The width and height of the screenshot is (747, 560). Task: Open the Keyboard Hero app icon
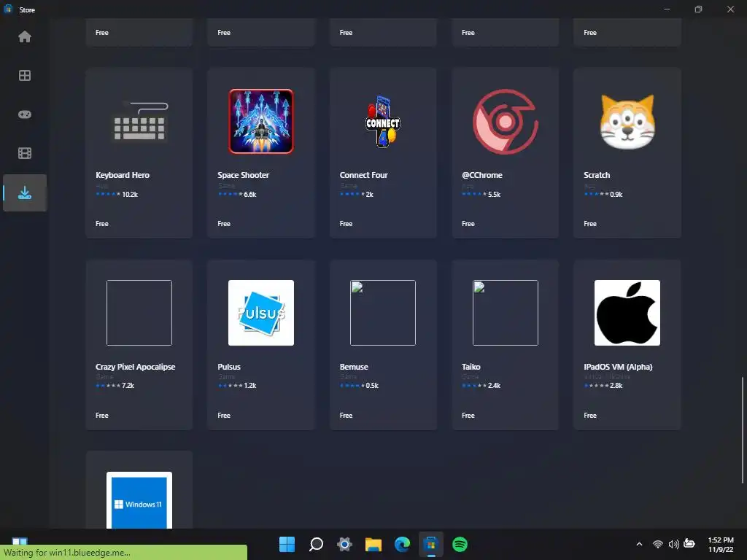[x=139, y=122]
